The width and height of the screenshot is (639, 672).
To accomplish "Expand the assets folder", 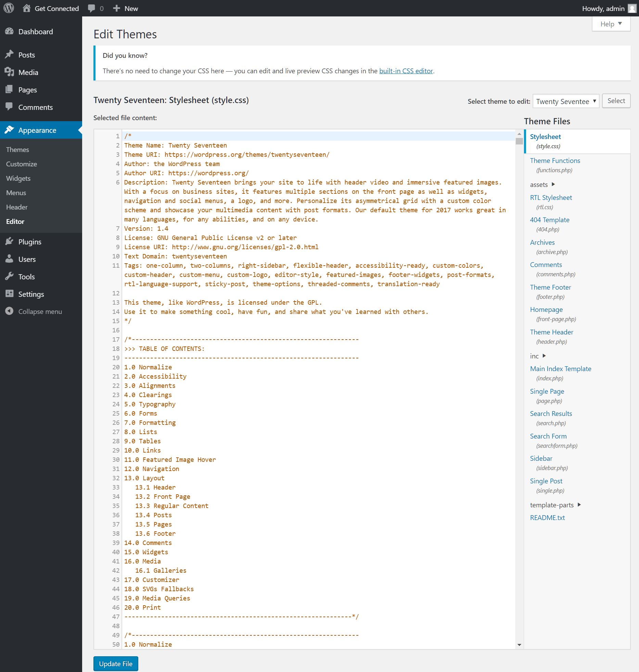I will (x=542, y=185).
